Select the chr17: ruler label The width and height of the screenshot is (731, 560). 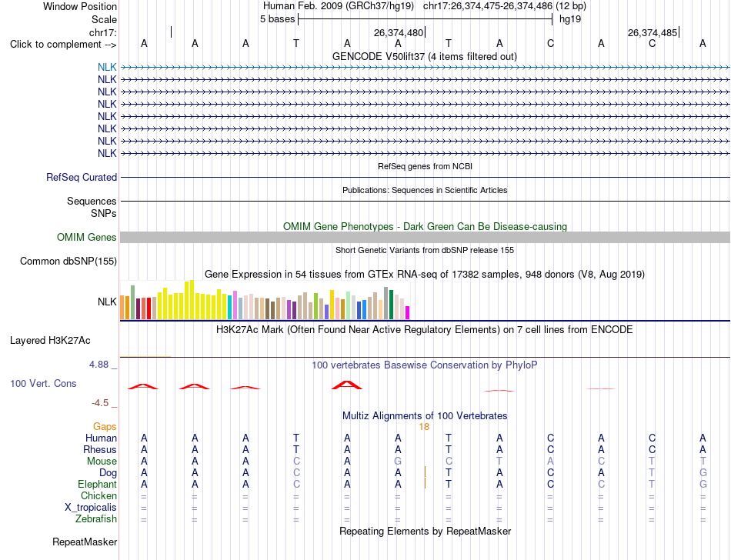103,32
